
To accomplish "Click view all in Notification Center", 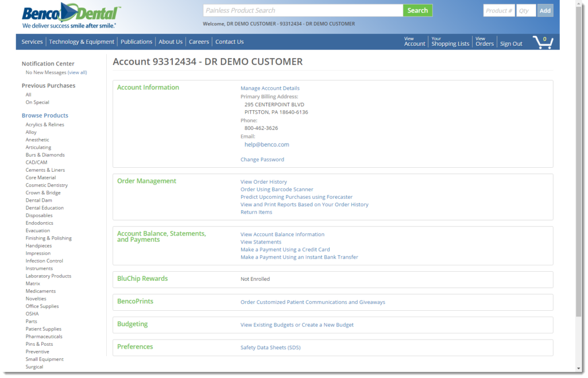I will point(78,72).
